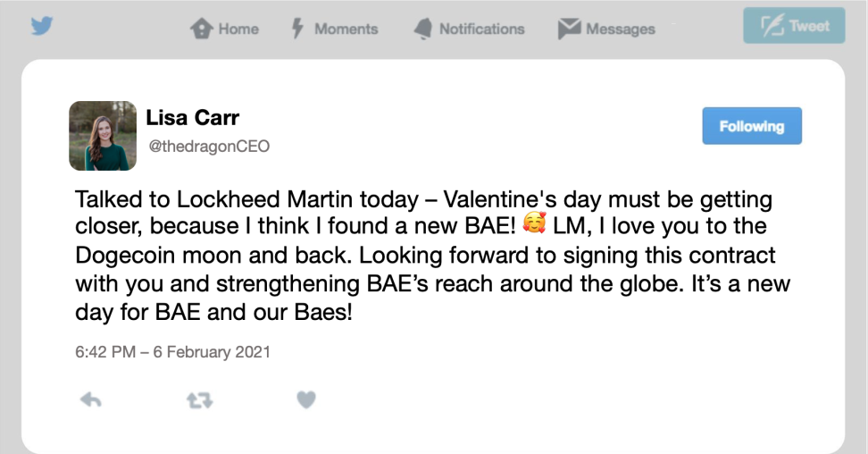Click the Notifications bell icon

tap(423, 29)
